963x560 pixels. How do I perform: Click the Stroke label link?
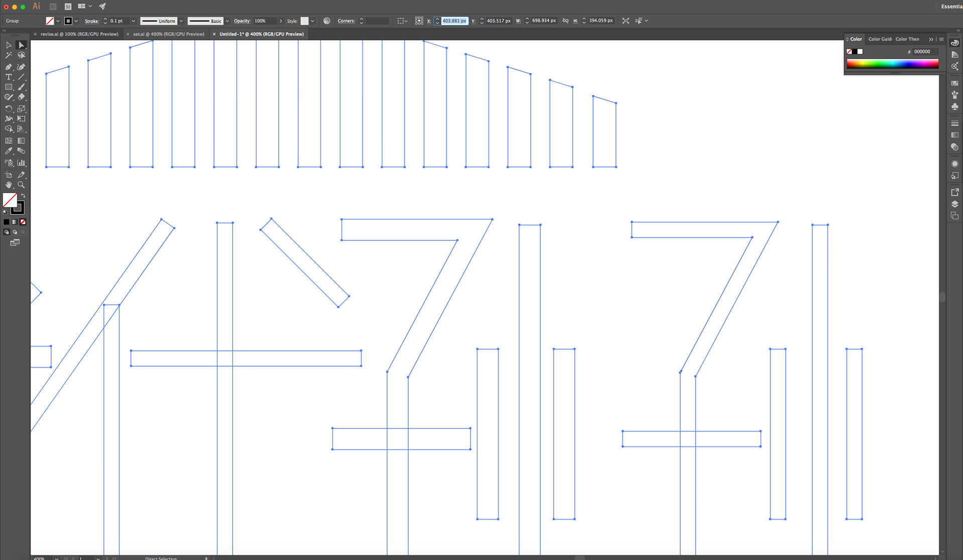pos(92,21)
